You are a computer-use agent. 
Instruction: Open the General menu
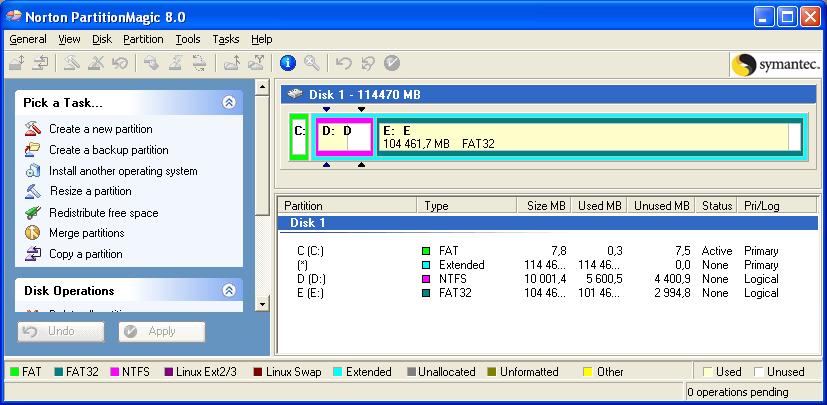point(28,39)
